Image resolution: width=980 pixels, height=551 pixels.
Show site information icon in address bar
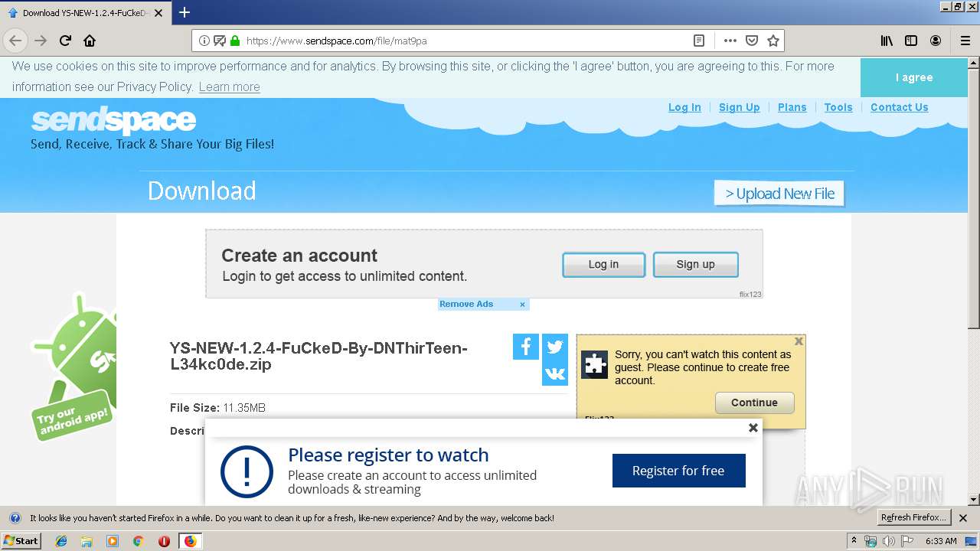tap(204, 41)
